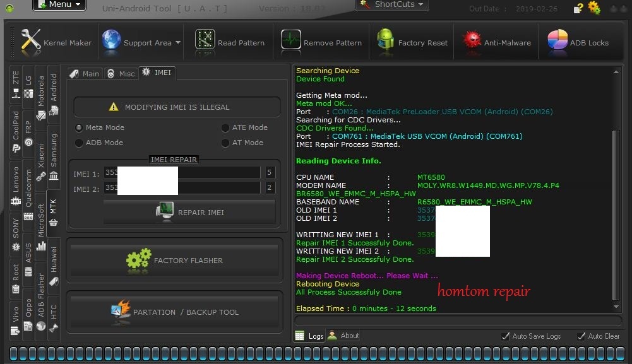Switch to the Misc tab

pos(121,74)
